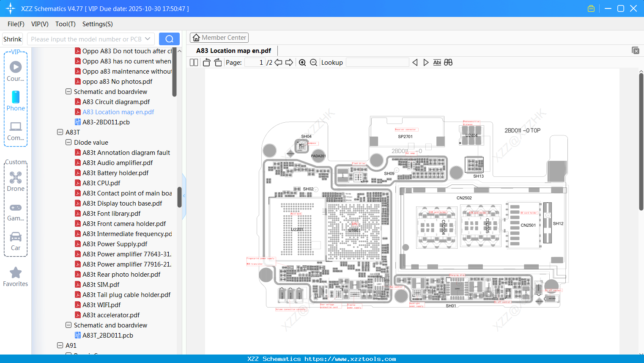Click the binoculars search icon
Image resolution: width=644 pixels, height=363 pixels.
click(448, 63)
